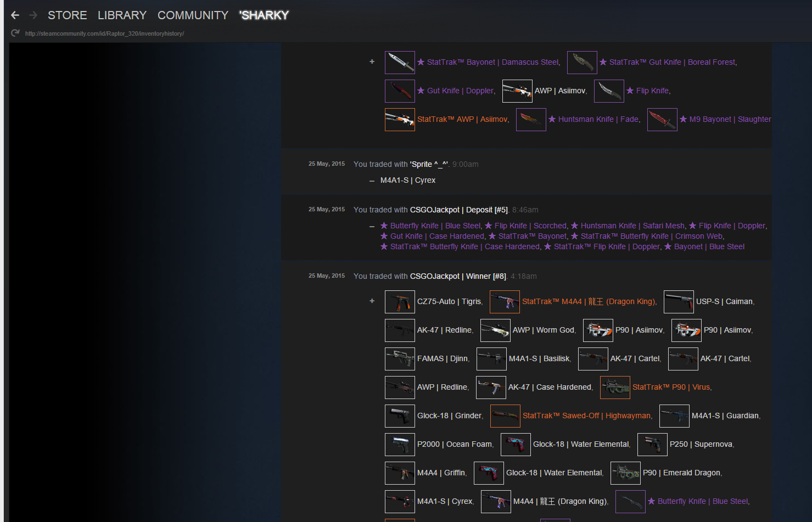
Task: Click Huntsman Knife | Fade item name
Action: pos(593,119)
